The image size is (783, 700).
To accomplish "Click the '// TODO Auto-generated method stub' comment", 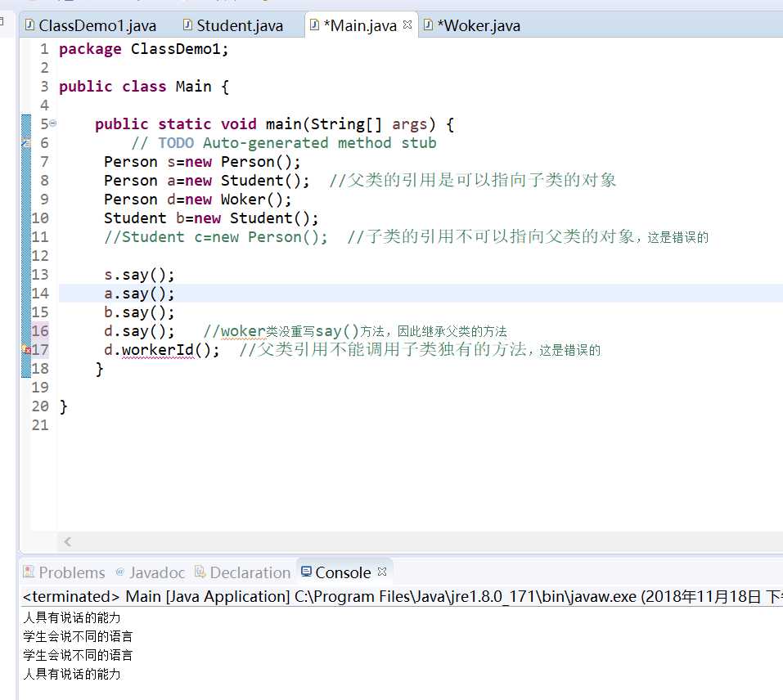I will 284,143.
